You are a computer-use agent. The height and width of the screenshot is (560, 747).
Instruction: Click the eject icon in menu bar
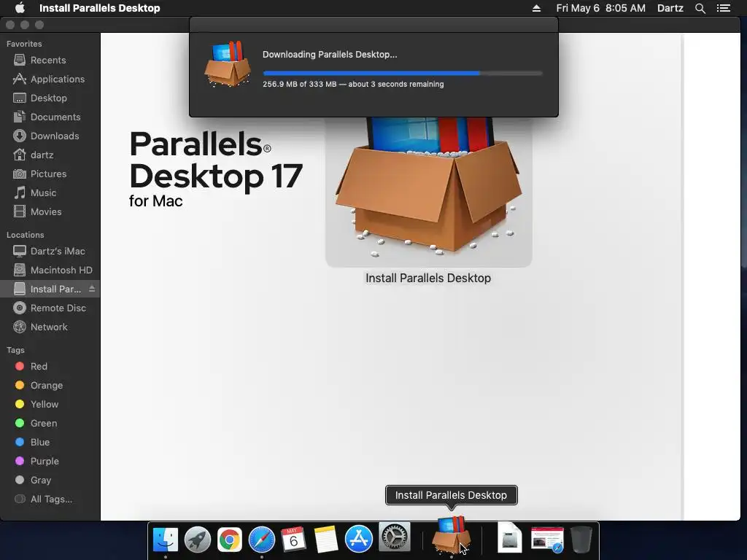pos(536,8)
